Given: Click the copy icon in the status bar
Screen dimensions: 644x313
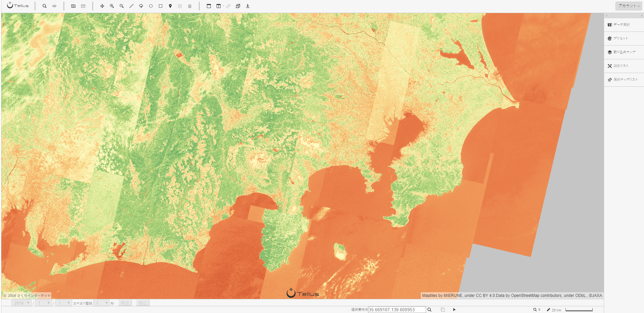Looking at the screenshot, I should [443, 310].
